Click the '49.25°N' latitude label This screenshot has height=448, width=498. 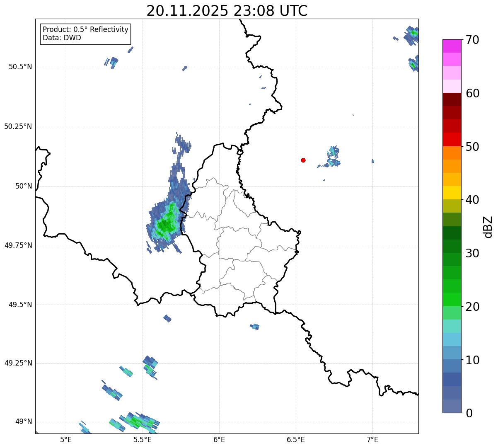point(18,363)
